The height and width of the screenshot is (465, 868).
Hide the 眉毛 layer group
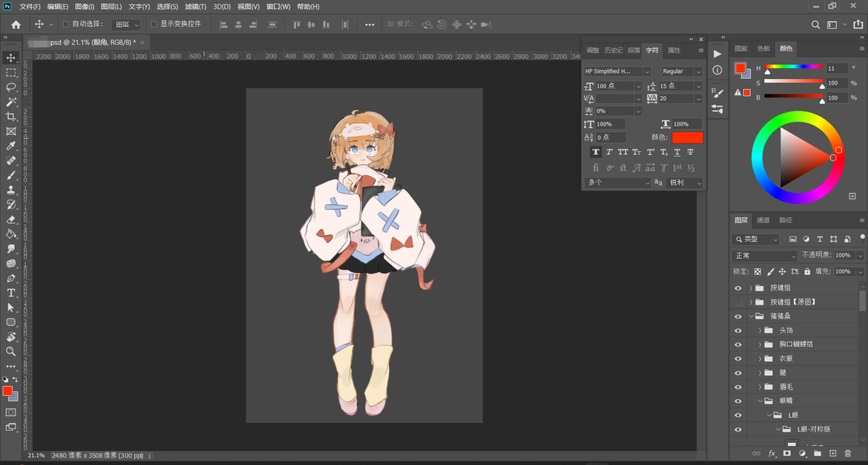738,387
